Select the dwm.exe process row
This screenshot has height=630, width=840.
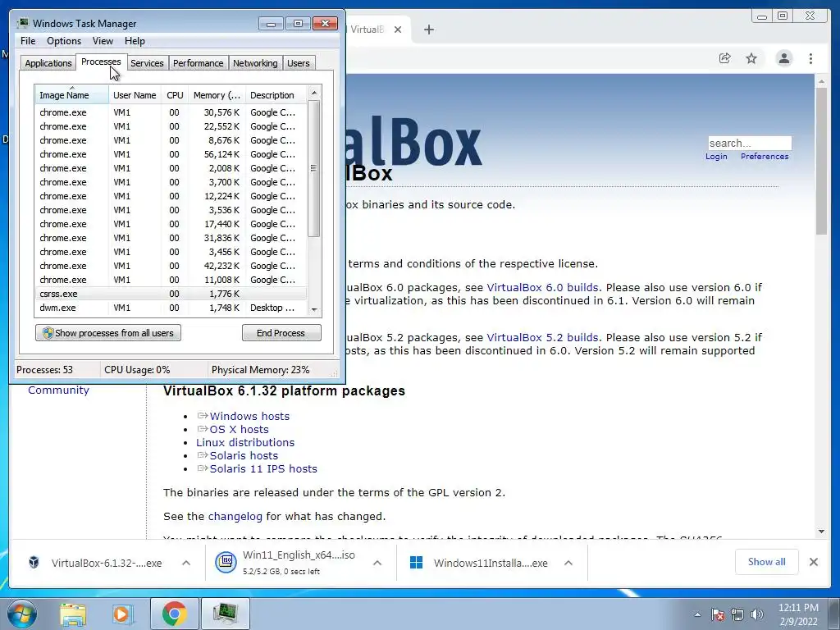coord(171,308)
